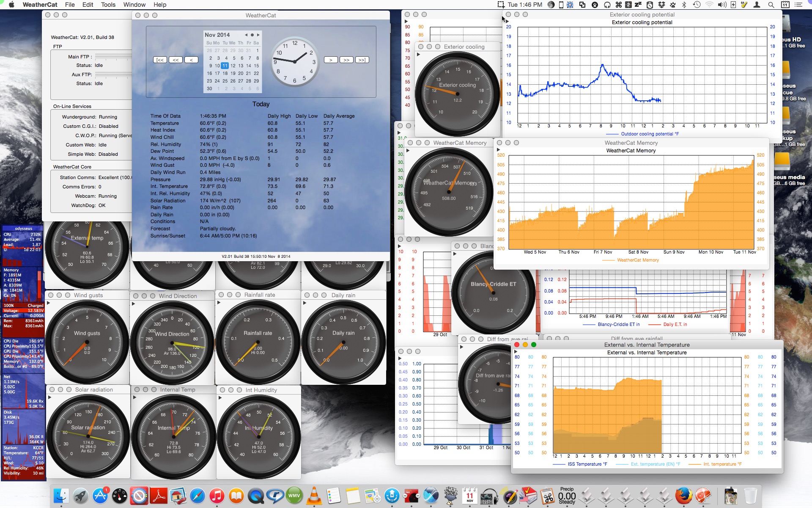This screenshot has height=508, width=812.
Task: Go to next month in Nov 2014 calendar
Action: click(x=258, y=35)
